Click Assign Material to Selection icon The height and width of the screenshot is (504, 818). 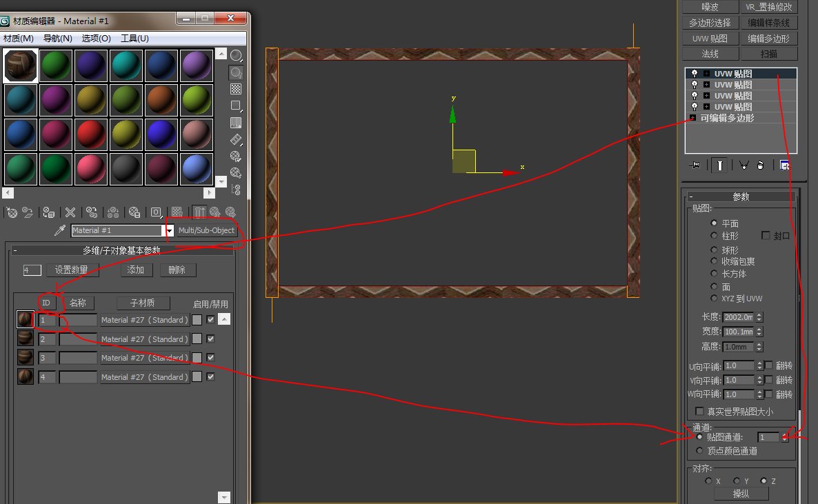click(x=48, y=212)
